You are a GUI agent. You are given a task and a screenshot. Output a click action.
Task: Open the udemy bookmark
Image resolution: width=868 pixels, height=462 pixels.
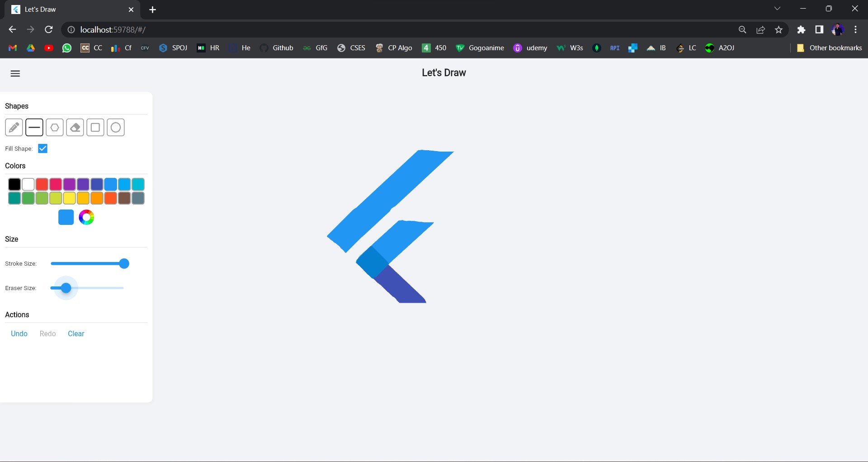pyautogui.click(x=530, y=48)
